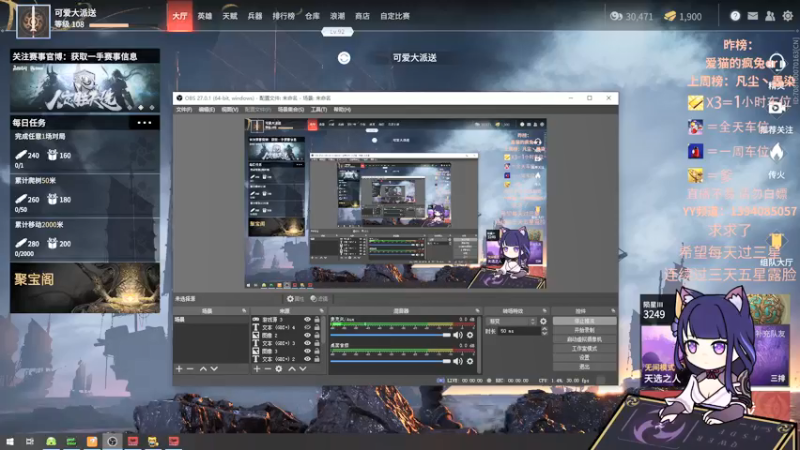Pop out Audio Mixer dock panel icon

click(x=478, y=311)
